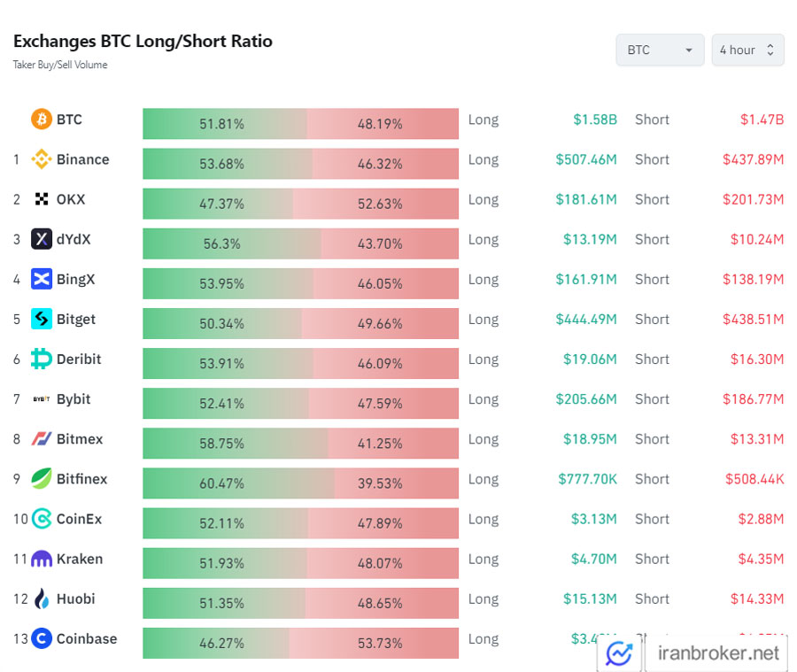
Task: Click BTC long bar showing 51.81%
Action: (225, 124)
